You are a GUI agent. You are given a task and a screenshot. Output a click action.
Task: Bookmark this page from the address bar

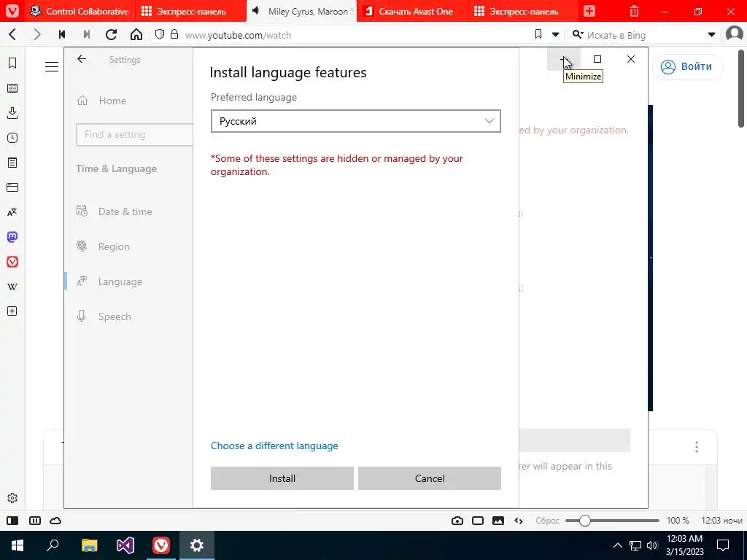coord(538,34)
